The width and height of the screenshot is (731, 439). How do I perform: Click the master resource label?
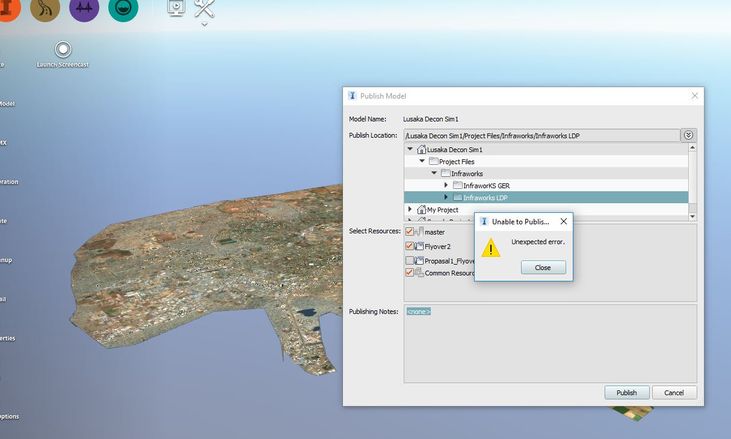click(434, 232)
